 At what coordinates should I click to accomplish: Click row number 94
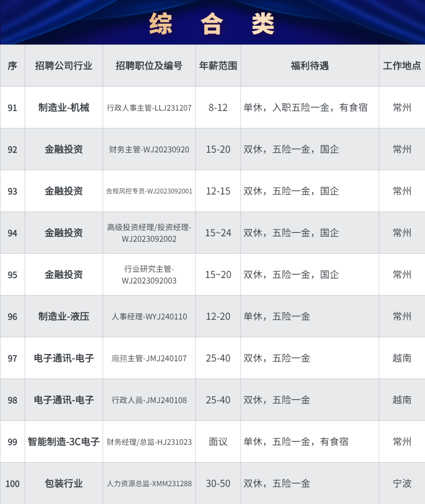13,233
